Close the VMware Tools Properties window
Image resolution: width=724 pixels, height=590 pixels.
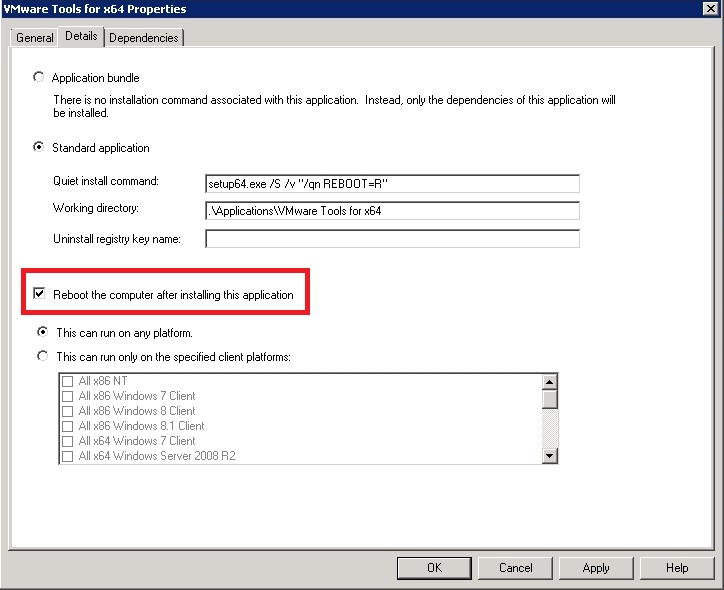click(710, 8)
